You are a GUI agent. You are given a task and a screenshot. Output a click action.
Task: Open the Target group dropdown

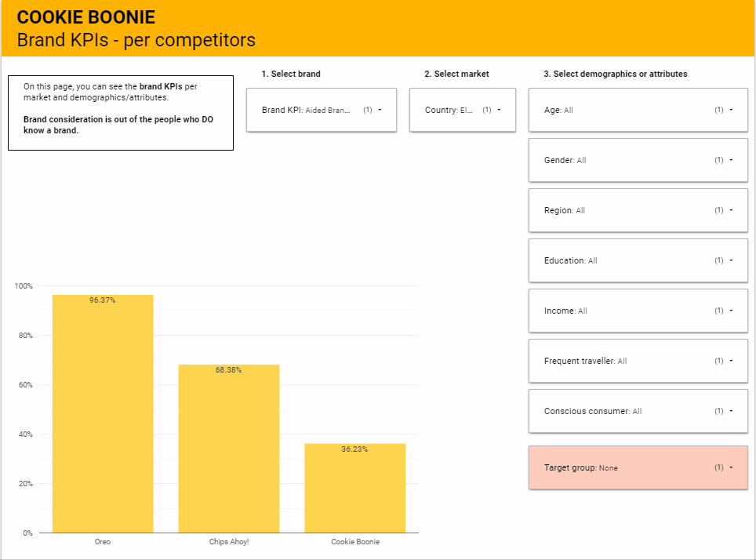tap(638, 467)
